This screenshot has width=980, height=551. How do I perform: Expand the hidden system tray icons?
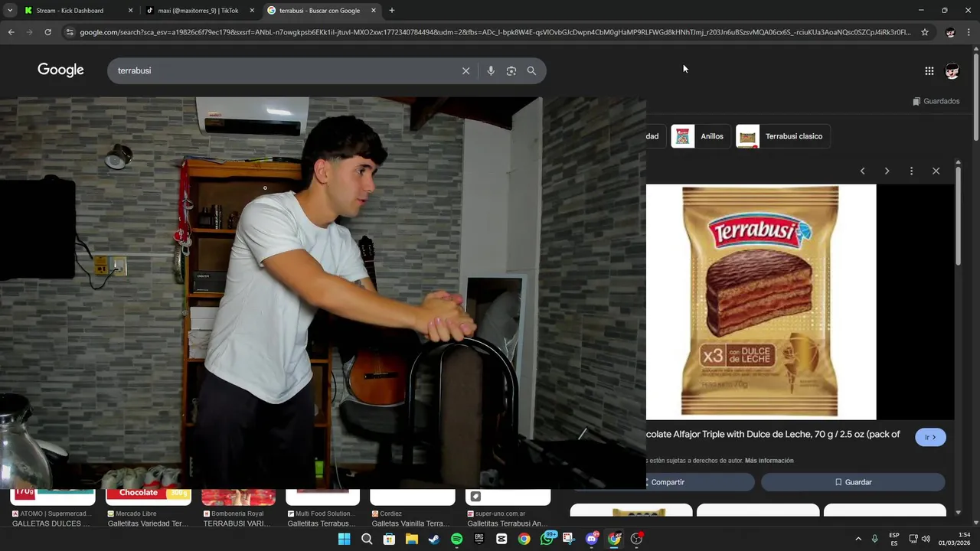(x=858, y=539)
